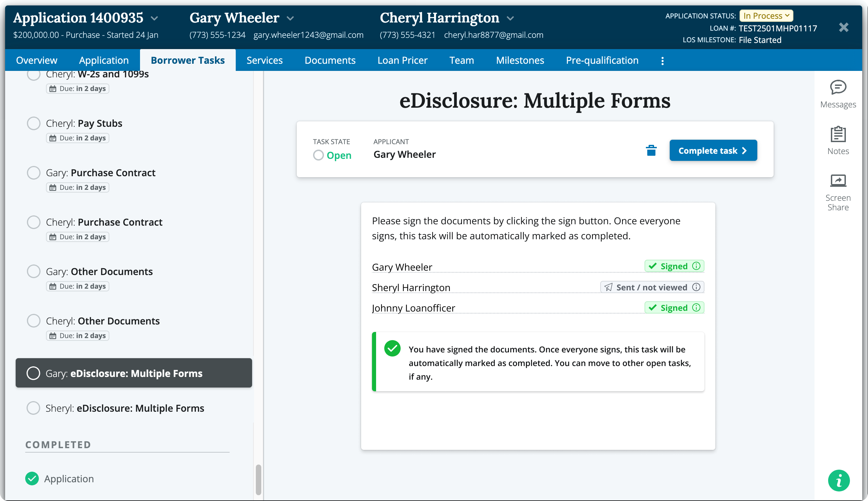The height and width of the screenshot is (501, 868).
Task: Expand Gary Wheeler borrower chevron
Action: click(x=290, y=18)
